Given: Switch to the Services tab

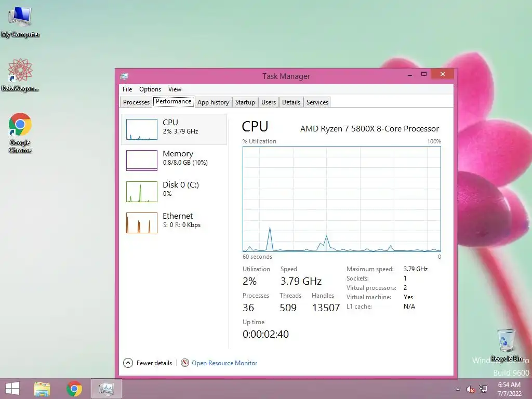Looking at the screenshot, I should coord(317,102).
